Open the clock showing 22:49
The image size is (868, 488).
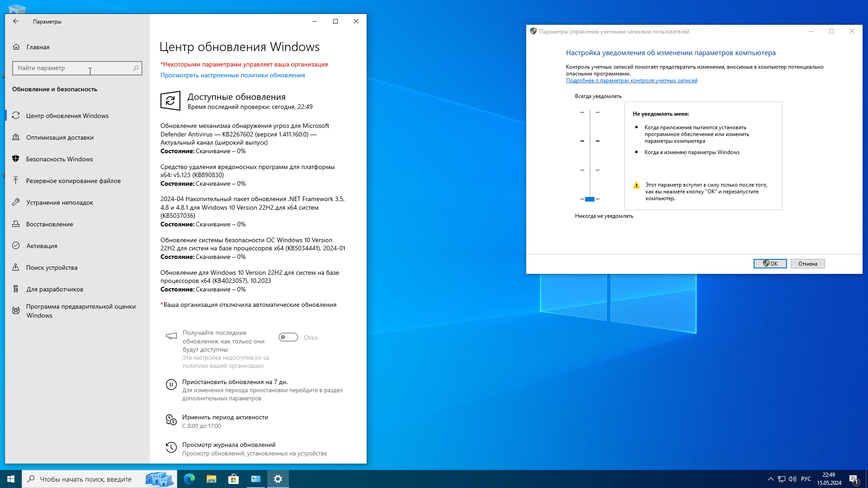[829, 479]
